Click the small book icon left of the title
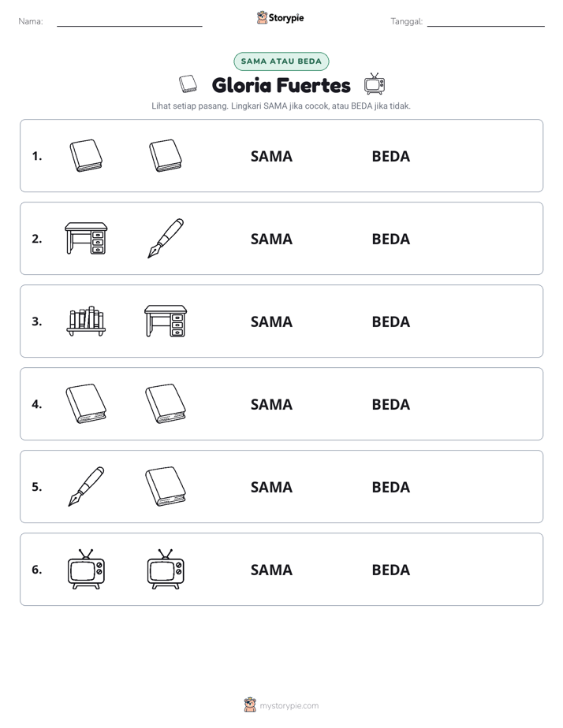The width and height of the screenshot is (563, 728). coord(188,84)
